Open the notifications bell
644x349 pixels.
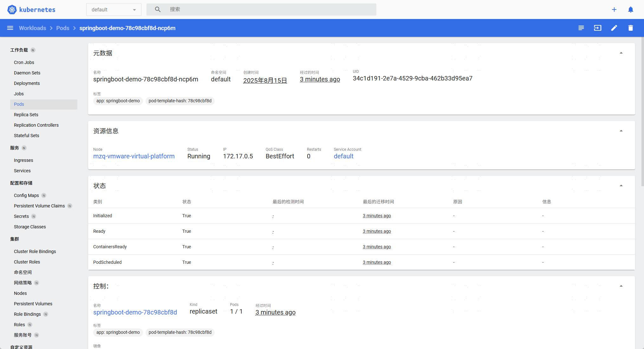point(630,10)
